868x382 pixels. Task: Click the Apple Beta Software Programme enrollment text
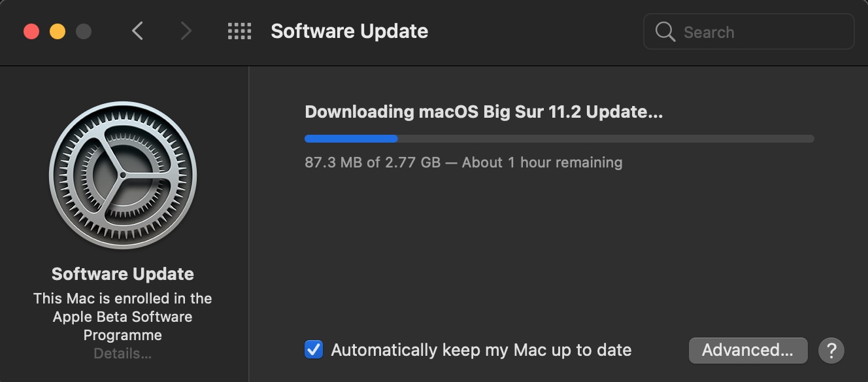tap(123, 317)
